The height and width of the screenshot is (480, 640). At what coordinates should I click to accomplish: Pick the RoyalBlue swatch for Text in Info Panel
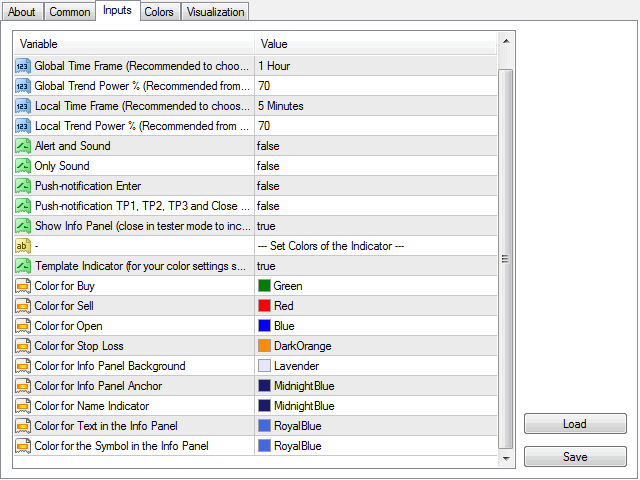pyautogui.click(x=264, y=426)
